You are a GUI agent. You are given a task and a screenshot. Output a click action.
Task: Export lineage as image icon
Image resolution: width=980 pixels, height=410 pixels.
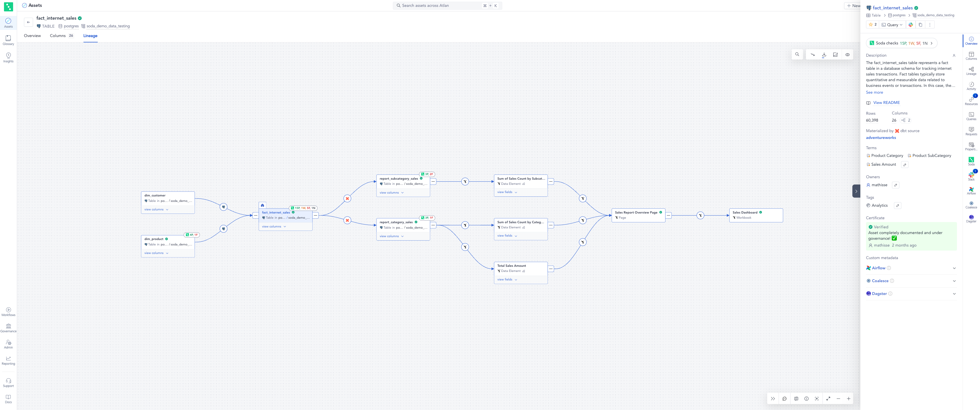pos(835,55)
